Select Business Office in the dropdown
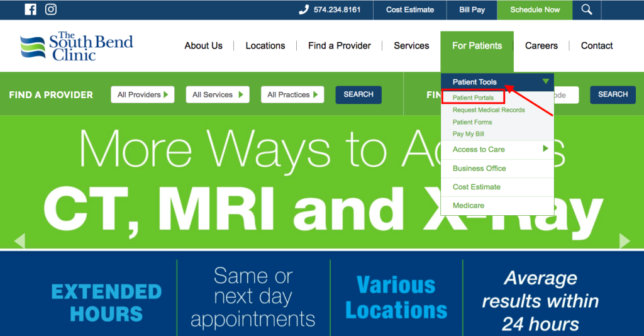Image resolution: width=644 pixels, height=336 pixels. pos(497,169)
